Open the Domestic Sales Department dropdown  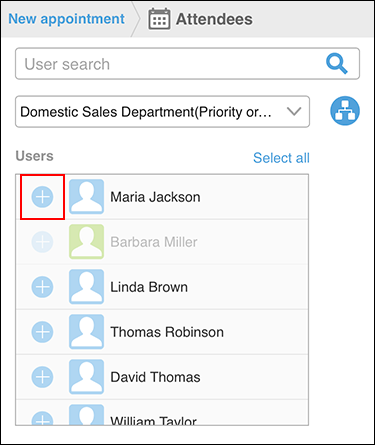coord(162,112)
